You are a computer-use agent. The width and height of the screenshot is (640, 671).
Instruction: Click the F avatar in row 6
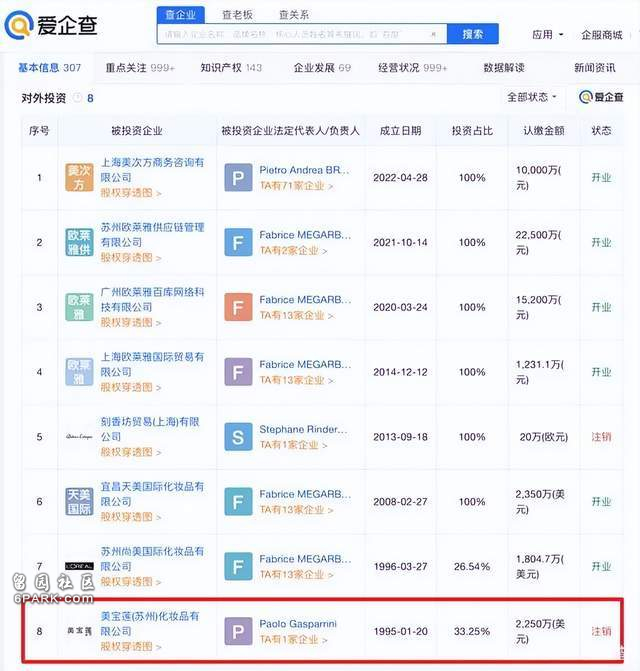tap(238, 502)
